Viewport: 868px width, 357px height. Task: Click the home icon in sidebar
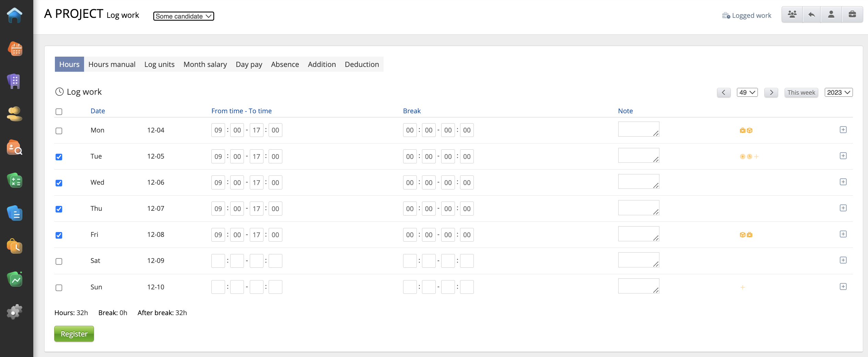[14, 15]
